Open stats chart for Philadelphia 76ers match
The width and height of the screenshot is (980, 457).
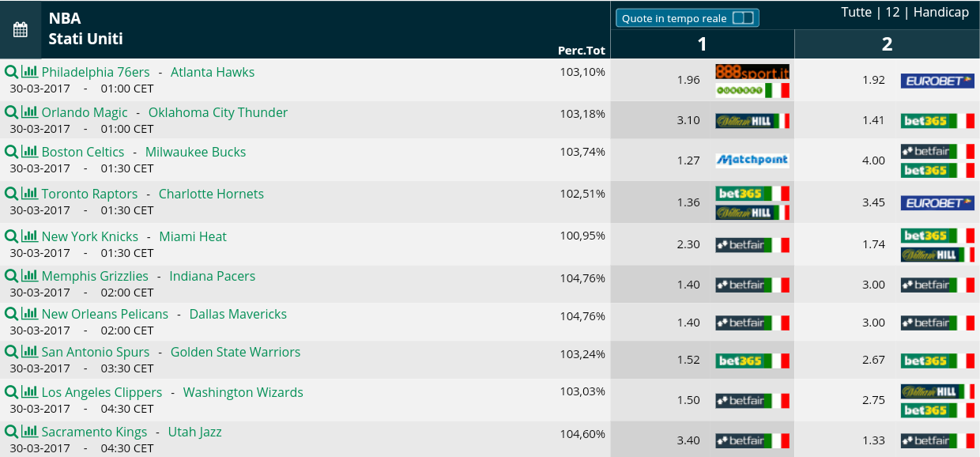[29, 71]
